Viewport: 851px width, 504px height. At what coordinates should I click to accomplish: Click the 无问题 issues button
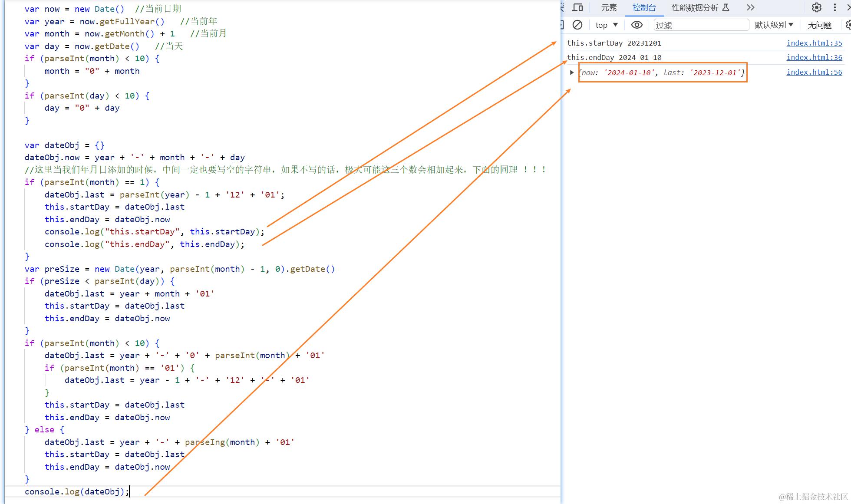[x=819, y=25]
